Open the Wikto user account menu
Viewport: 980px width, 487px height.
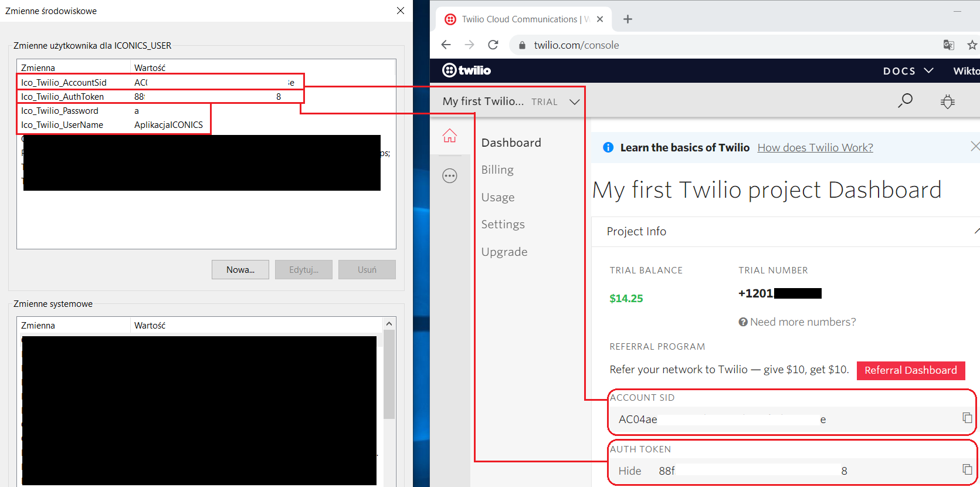[x=967, y=71]
